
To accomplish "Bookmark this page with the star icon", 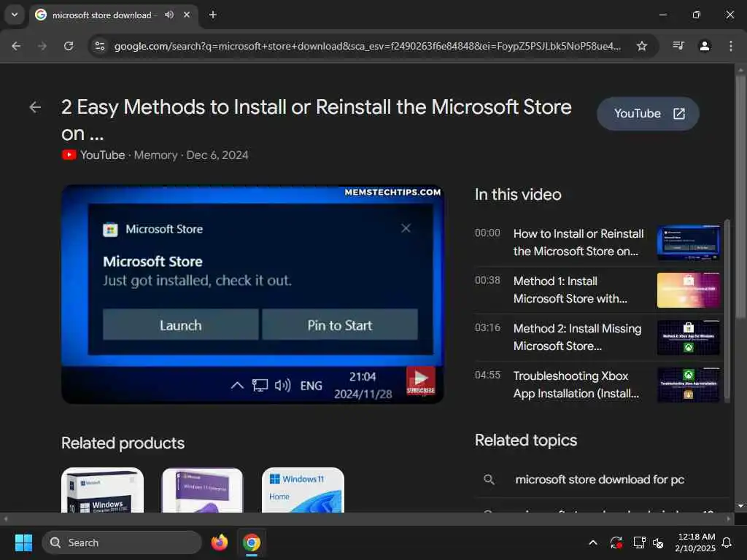I will coord(642,46).
